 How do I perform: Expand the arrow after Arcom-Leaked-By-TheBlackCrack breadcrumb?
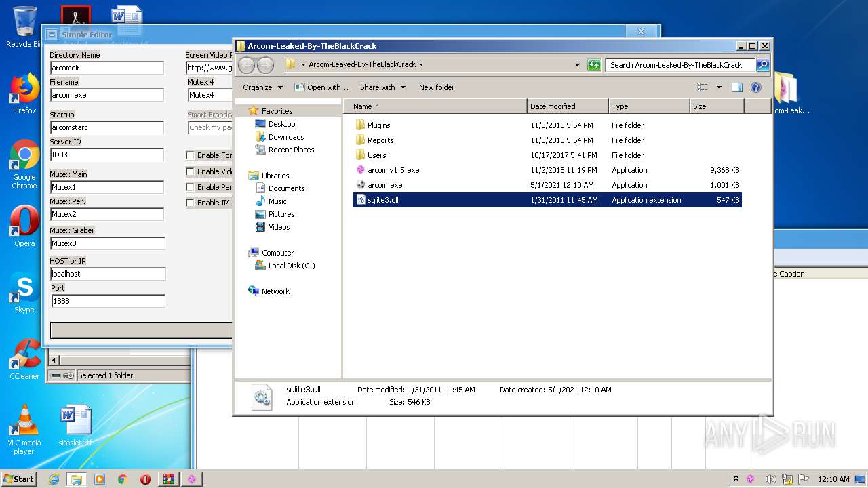click(x=421, y=65)
